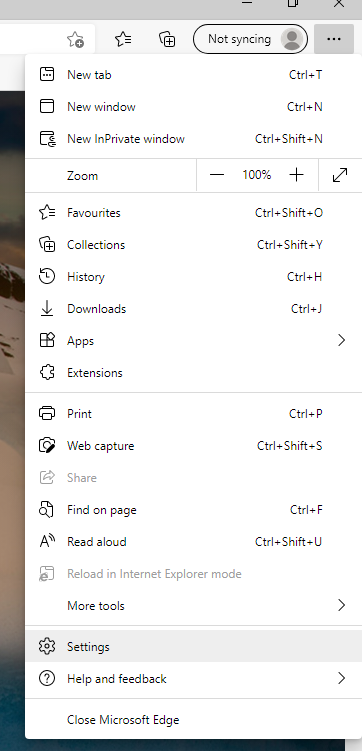Viewport: 362px width, 751px height.
Task: Open History menu entry
Action: pos(193,277)
